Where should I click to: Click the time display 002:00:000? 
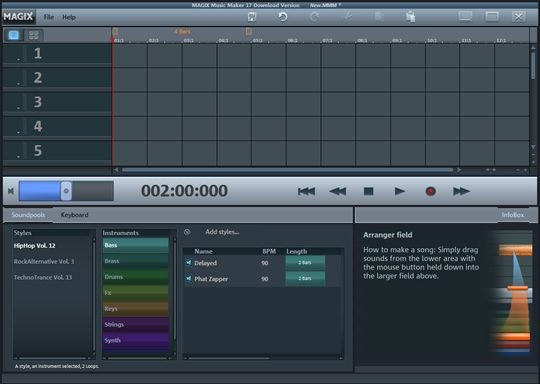pyautogui.click(x=184, y=191)
